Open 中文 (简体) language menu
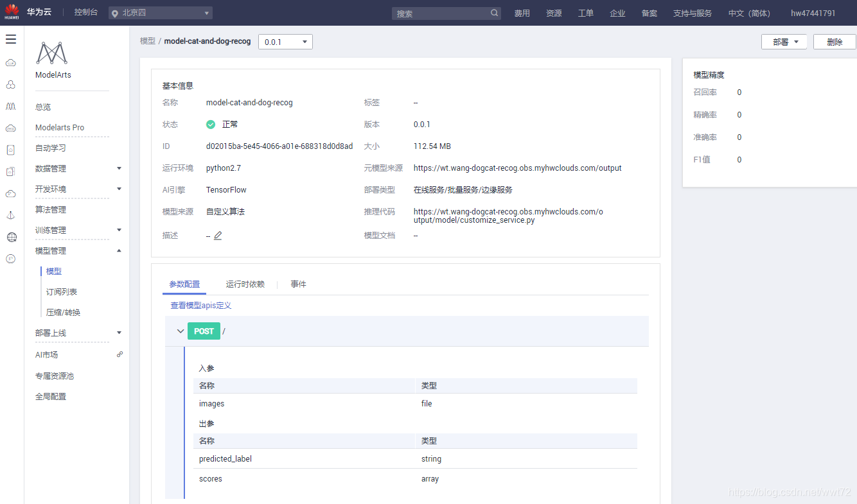The width and height of the screenshot is (857, 504). coord(749,13)
